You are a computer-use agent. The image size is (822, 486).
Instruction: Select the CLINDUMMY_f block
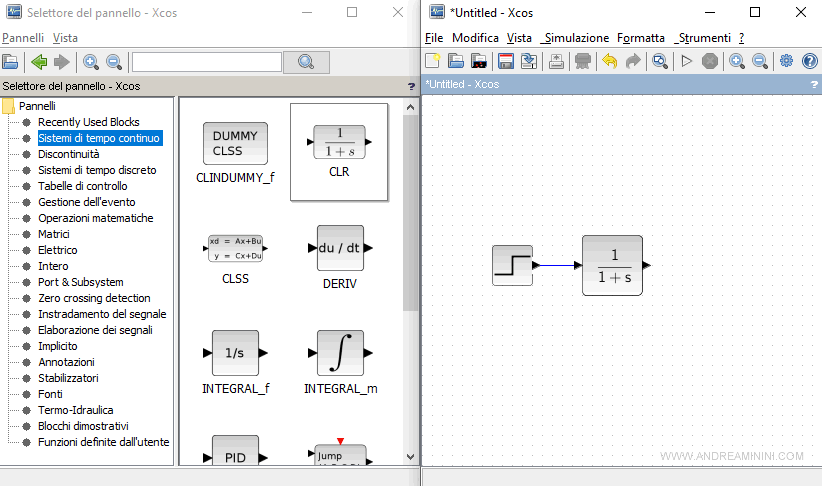[235, 153]
